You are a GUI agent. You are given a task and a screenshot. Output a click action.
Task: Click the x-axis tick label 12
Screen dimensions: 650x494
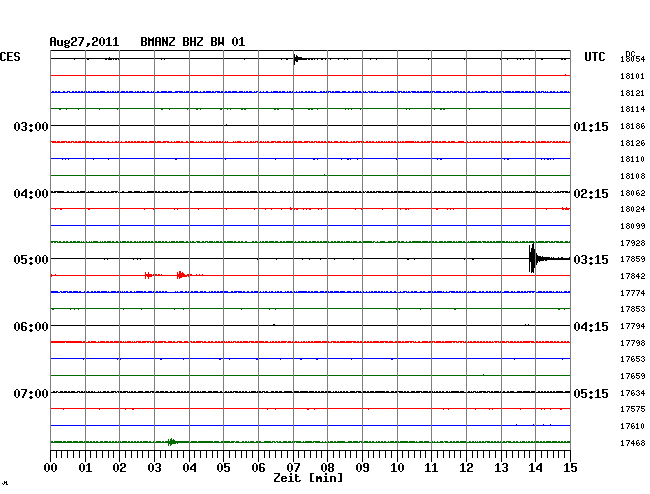click(466, 468)
